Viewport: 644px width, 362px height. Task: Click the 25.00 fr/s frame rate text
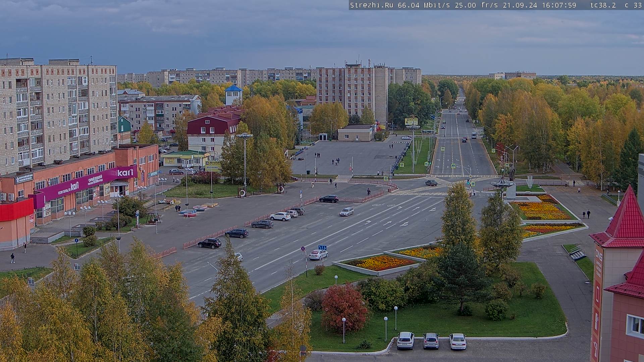click(477, 5)
